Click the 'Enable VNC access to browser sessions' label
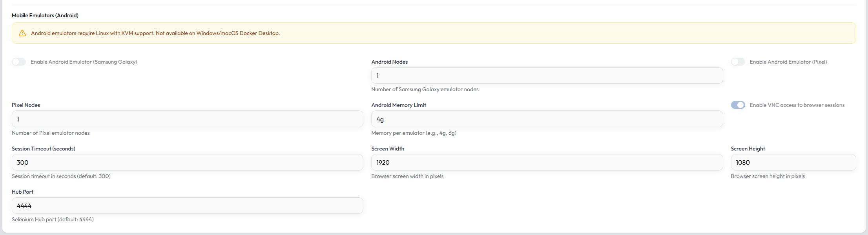Image resolution: width=868 pixels, height=235 pixels. 797,105
